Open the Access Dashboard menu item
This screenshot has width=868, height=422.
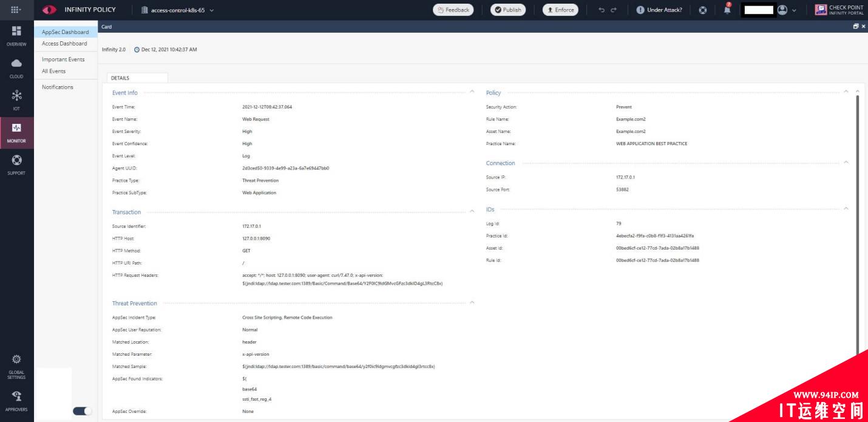pos(64,44)
